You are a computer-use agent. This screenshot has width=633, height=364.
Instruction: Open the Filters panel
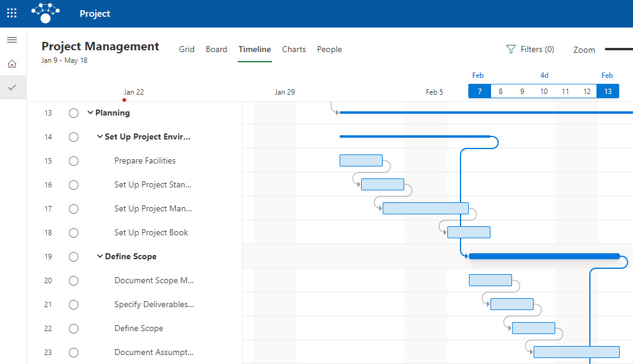(x=529, y=49)
